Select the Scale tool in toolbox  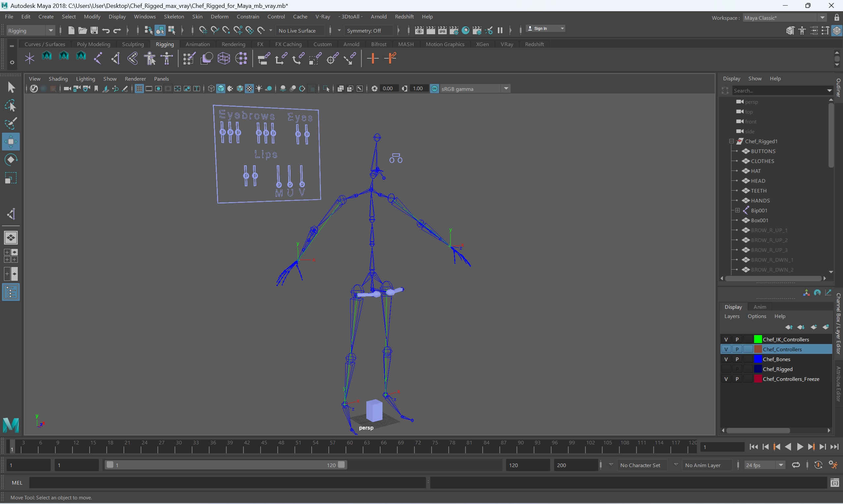pos(11,178)
